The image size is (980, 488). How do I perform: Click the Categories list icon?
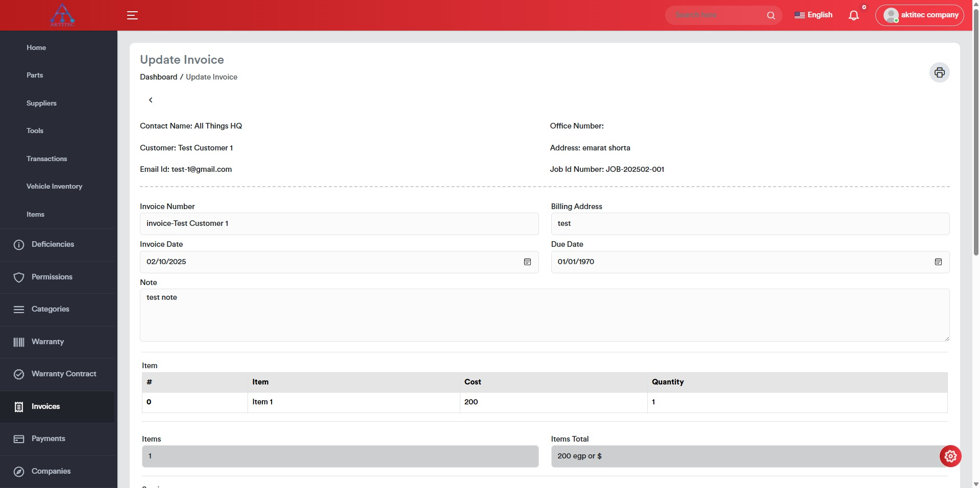[x=19, y=310]
